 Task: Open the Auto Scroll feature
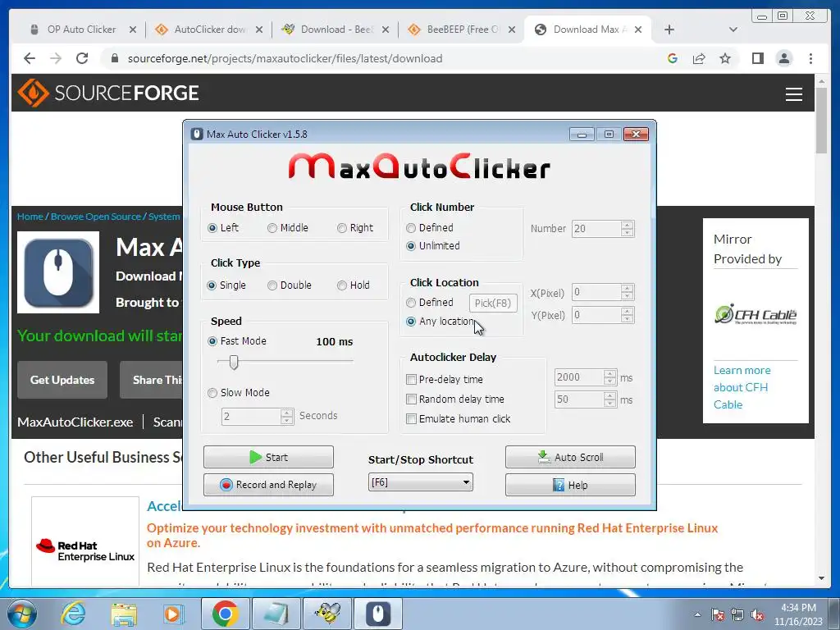coord(571,457)
